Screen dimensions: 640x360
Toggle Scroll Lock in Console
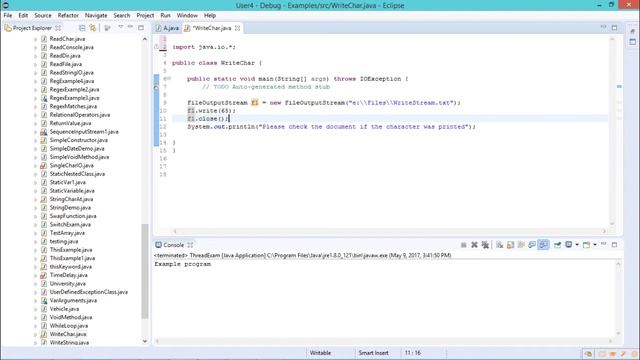(510, 245)
